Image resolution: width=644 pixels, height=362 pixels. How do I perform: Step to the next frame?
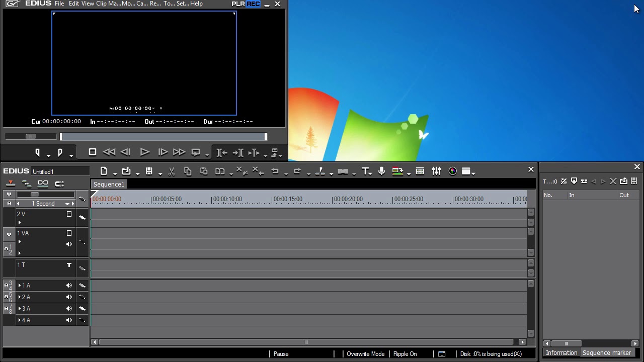(x=163, y=152)
